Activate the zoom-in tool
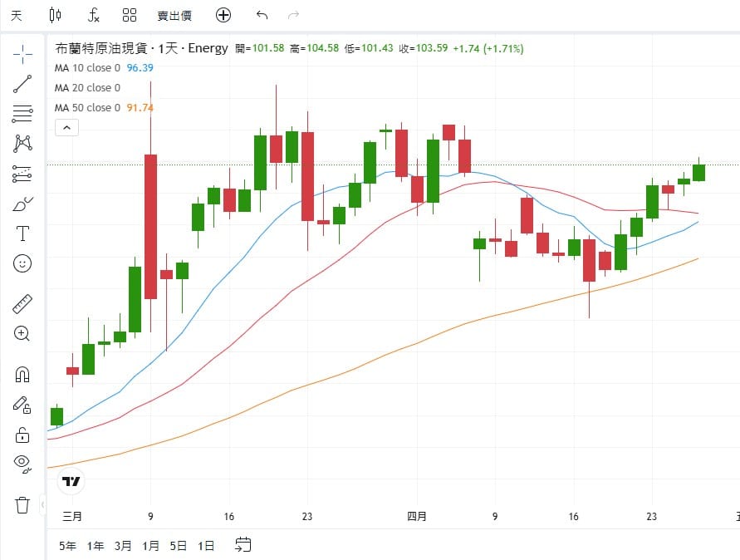This screenshot has width=740, height=560. pyautogui.click(x=22, y=333)
